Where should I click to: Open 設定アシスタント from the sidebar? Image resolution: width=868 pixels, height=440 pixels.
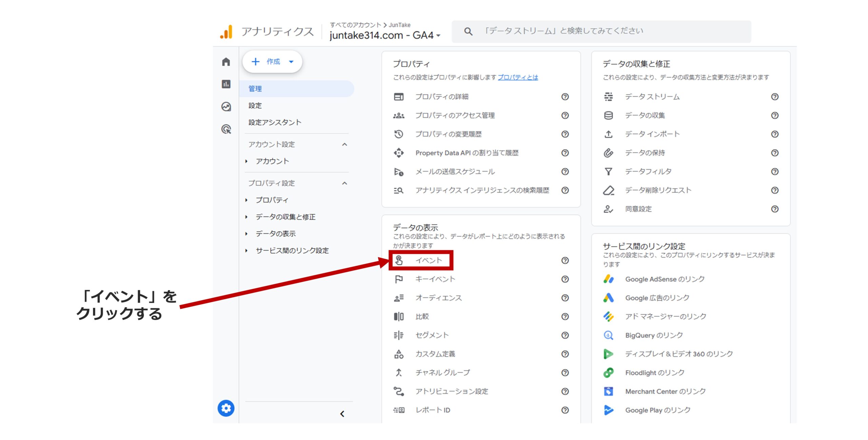pyautogui.click(x=275, y=122)
